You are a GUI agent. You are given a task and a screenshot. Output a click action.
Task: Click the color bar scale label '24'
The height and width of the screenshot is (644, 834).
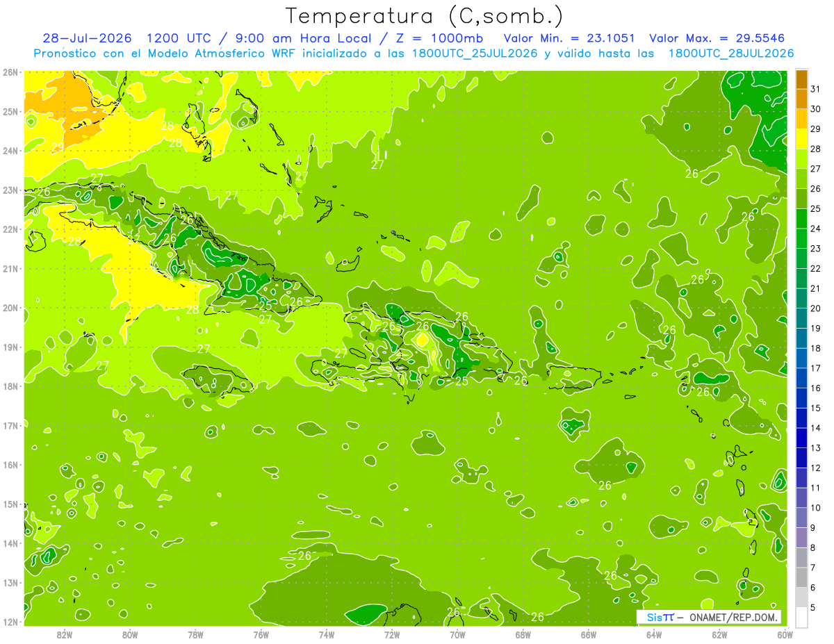pos(816,229)
